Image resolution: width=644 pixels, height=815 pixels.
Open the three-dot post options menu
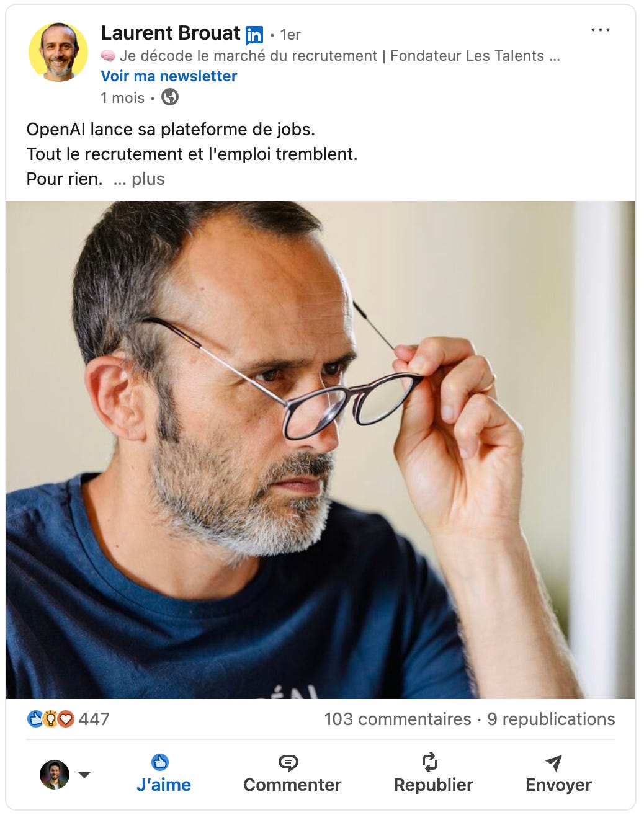tap(600, 30)
